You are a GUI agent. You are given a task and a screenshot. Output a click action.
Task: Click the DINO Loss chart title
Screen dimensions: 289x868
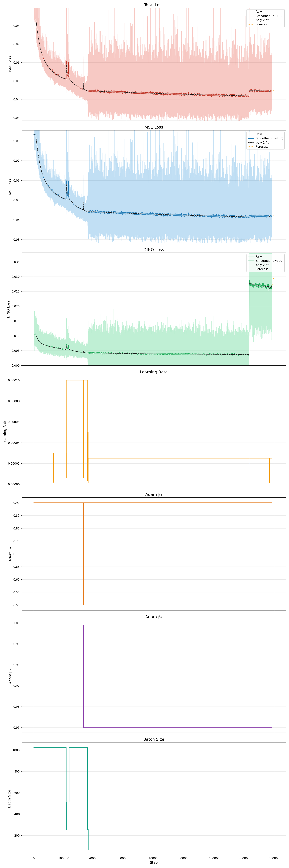(x=154, y=250)
